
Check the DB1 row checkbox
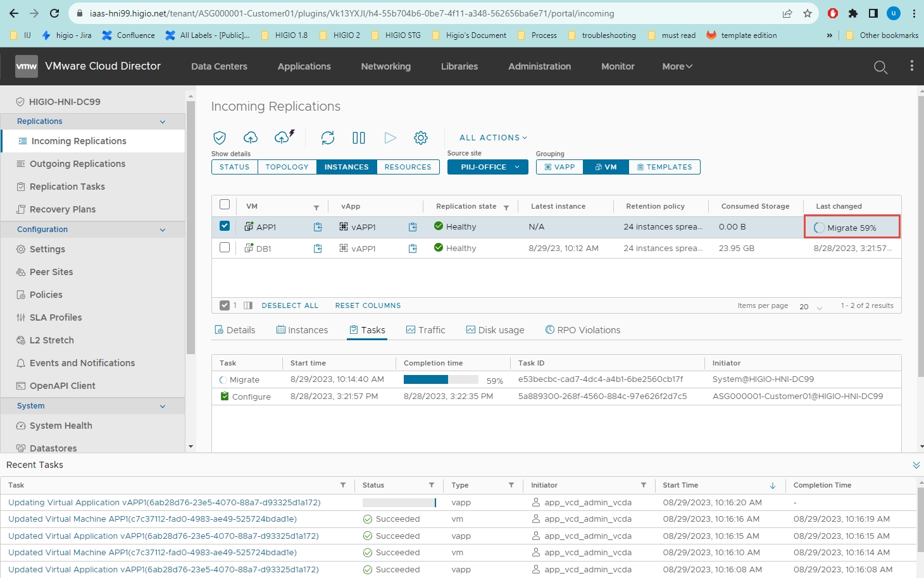point(225,248)
